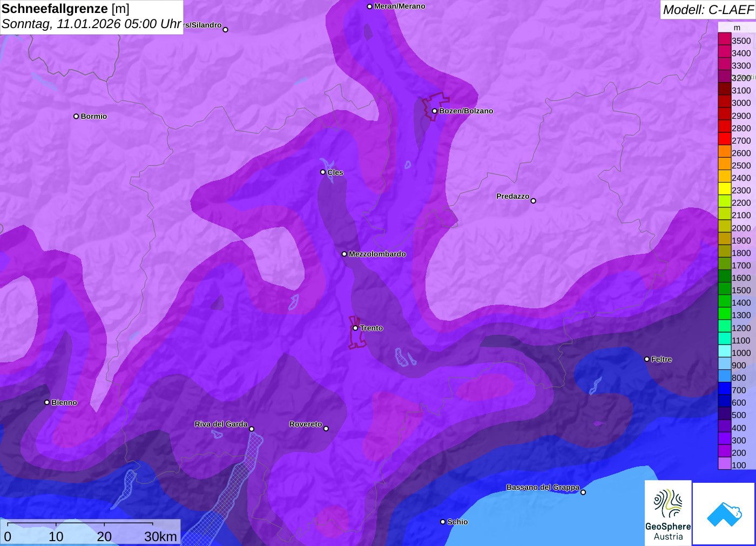Click the Schio town label
Viewport: 756px width, 546px height.
[x=457, y=522]
